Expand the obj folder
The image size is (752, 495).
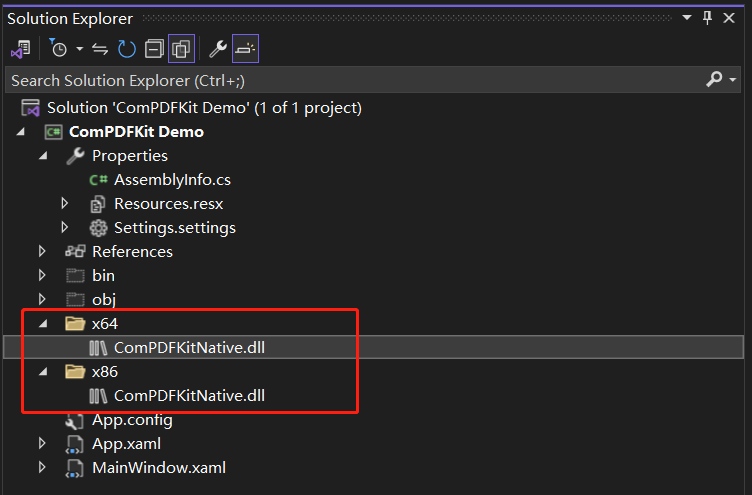(x=42, y=299)
